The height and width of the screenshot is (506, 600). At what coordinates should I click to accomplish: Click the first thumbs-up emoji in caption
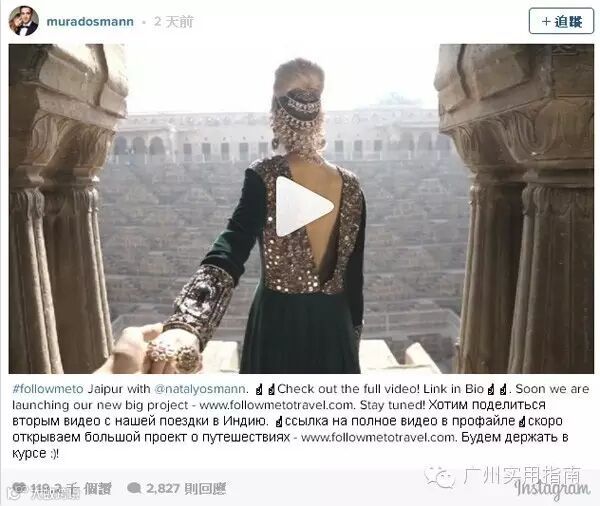pos(259,390)
